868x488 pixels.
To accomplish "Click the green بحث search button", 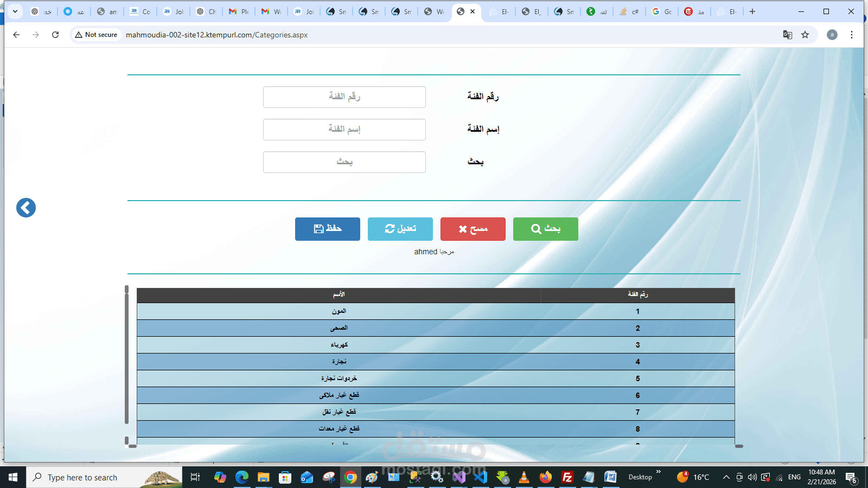I will [546, 229].
